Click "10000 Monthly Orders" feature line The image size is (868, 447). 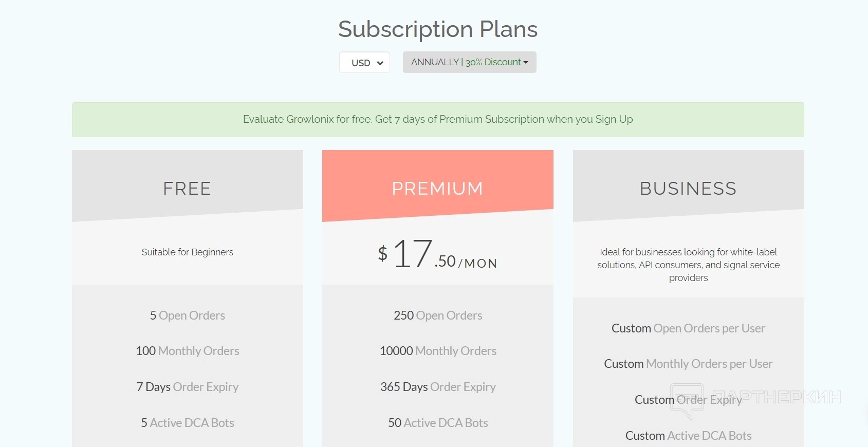438,351
